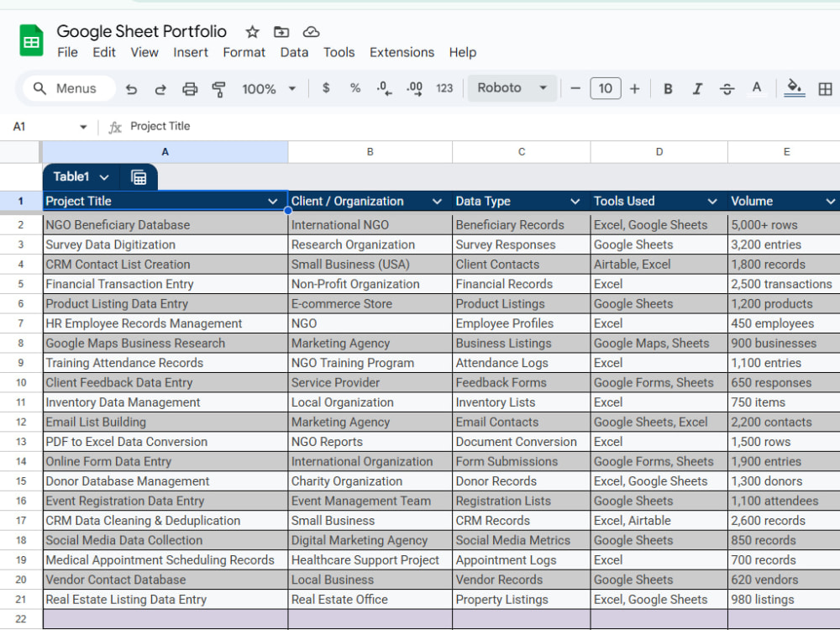The height and width of the screenshot is (630, 840).
Task: Select column C header
Action: pos(522,152)
